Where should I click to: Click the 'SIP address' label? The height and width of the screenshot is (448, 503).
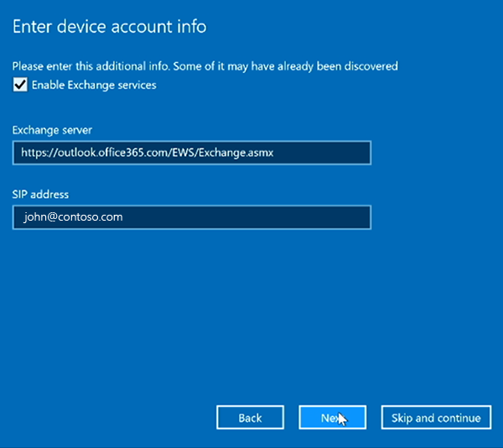click(x=40, y=195)
